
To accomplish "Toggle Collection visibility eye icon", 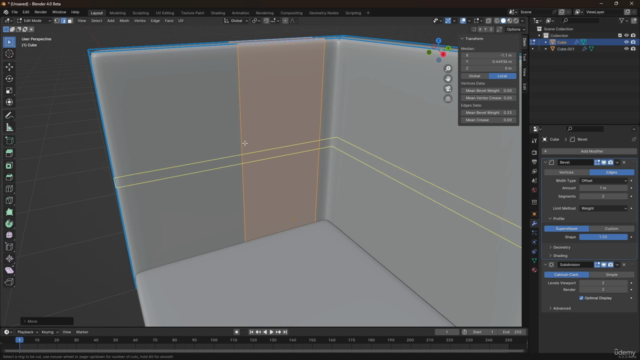I will (626, 36).
